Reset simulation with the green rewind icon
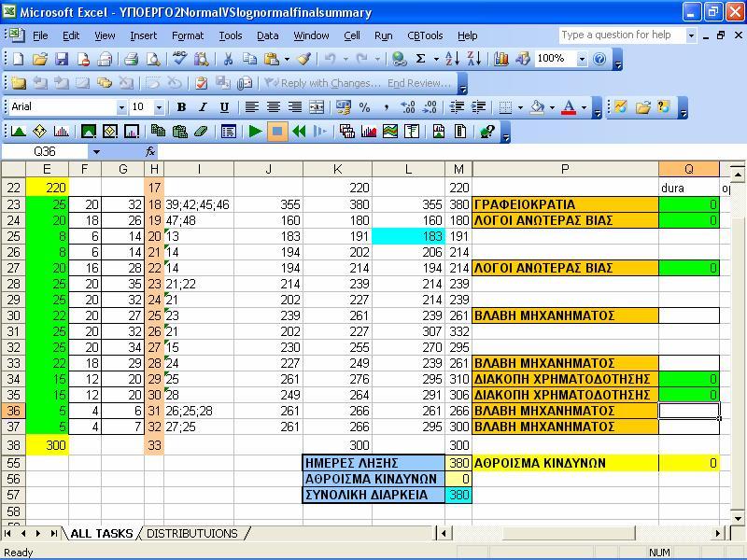Screen dimensions: 747x560 [x=299, y=132]
